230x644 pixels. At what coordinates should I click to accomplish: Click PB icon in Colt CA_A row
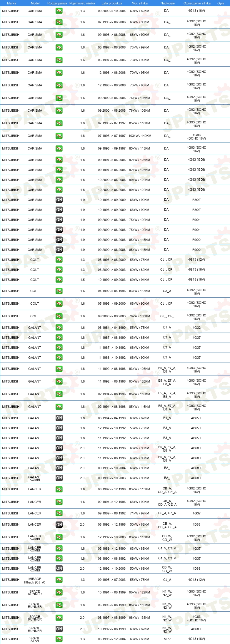click(x=59, y=291)
